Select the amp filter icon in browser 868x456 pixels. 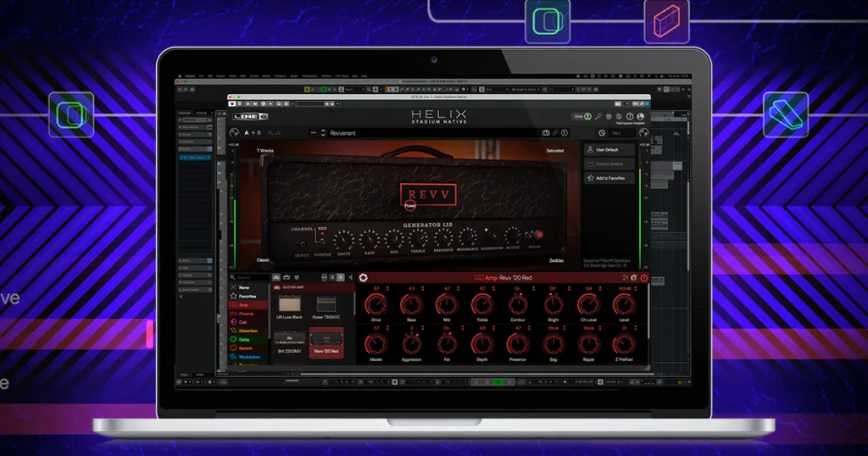pyautogui.click(x=276, y=277)
